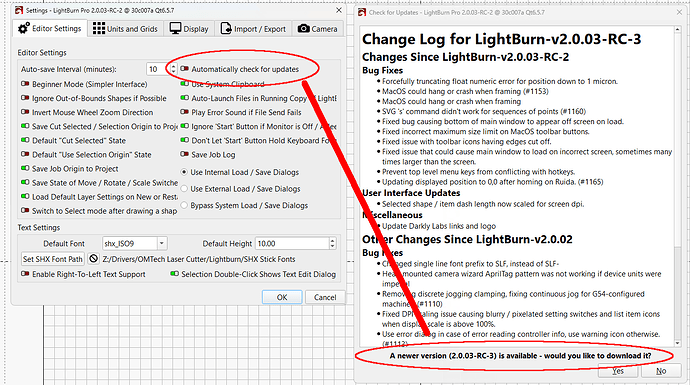The image size is (690, 385).
Task: Click Cancel in the Settings dialog
Action: [x=325, y=297]
